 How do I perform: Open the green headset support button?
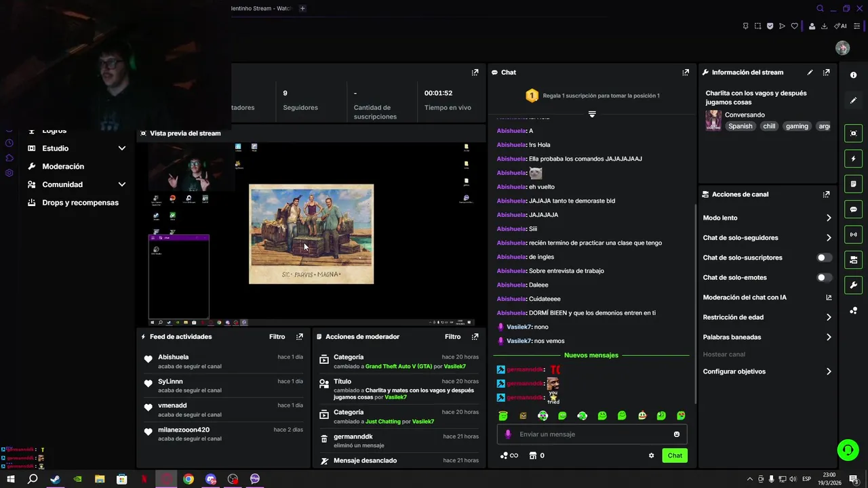pyautogui.click(x=847, y=449)
